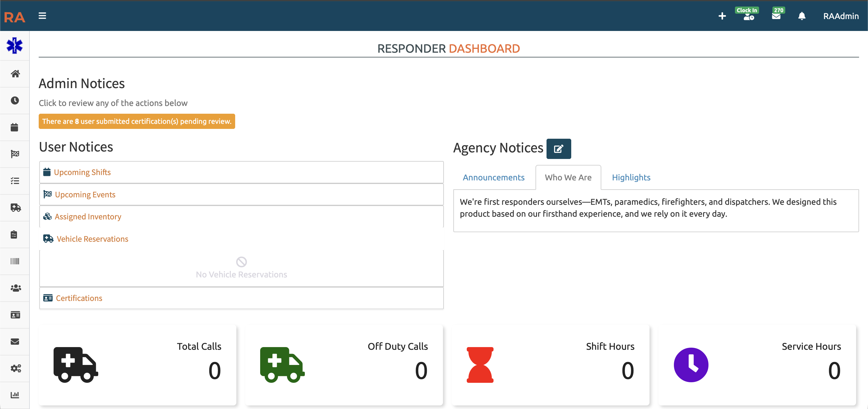Select the ambulance vehicles icon

[15, 207]
